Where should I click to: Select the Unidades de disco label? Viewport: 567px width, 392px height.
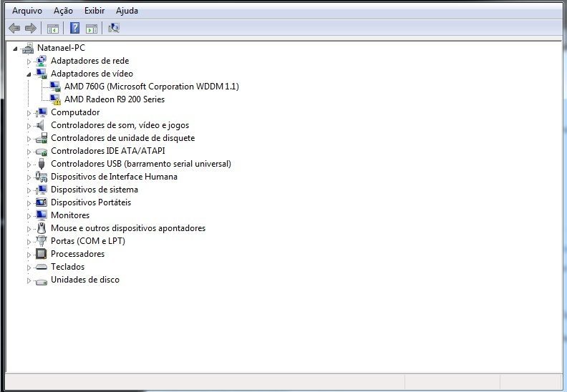click(x=85, y=280)
